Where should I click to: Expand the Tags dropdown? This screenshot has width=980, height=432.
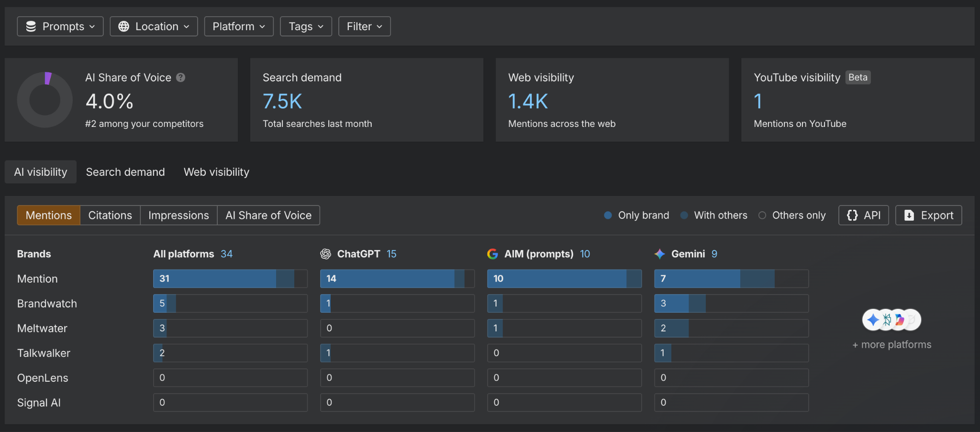tap(306, 26)
